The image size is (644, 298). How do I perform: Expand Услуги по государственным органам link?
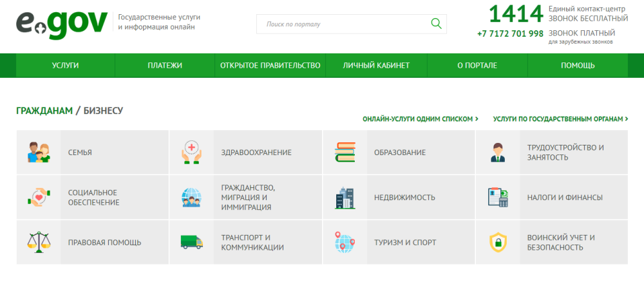click(x=560, y=119)
